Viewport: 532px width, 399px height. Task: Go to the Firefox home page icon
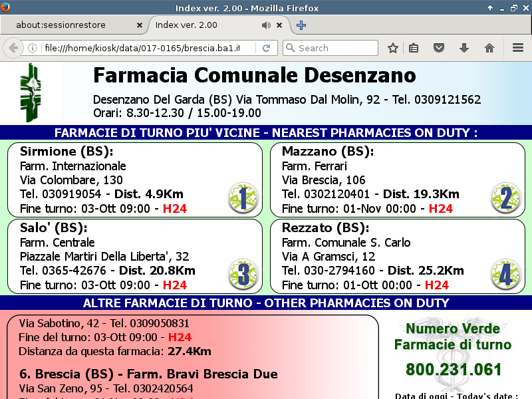pyautogui.click(x=489, y=48)
